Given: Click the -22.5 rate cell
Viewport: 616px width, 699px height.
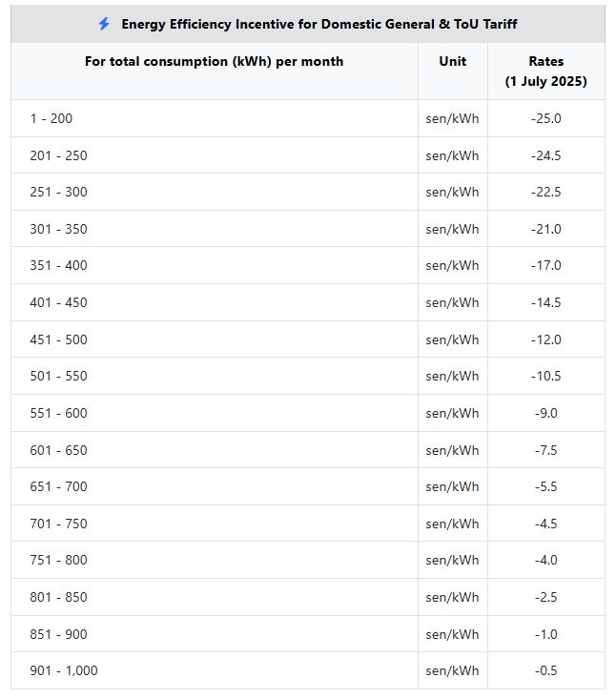Looking at the screenshot, I should [x=545, y=192].
